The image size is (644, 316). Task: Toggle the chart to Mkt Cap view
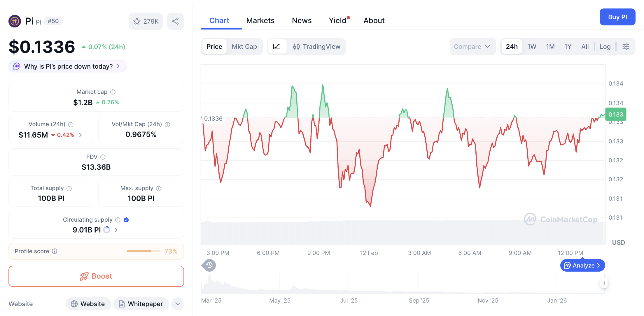pos(244,46)
